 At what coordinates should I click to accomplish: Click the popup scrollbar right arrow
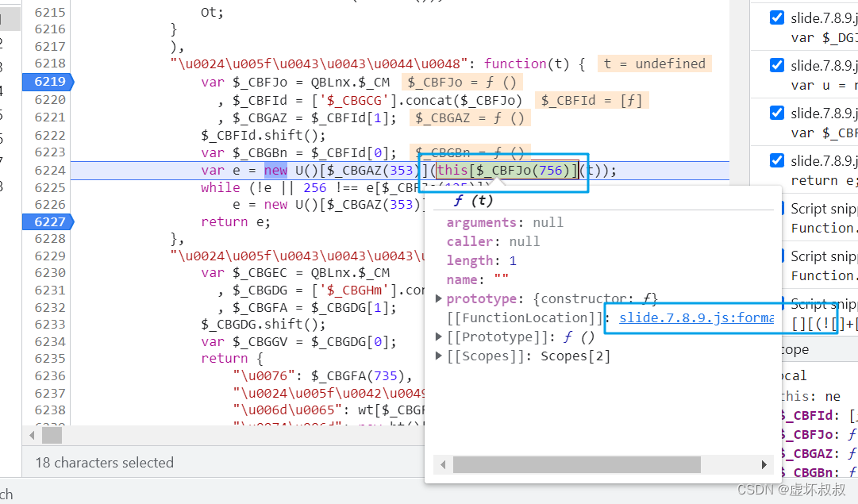[x=764, y=464]
